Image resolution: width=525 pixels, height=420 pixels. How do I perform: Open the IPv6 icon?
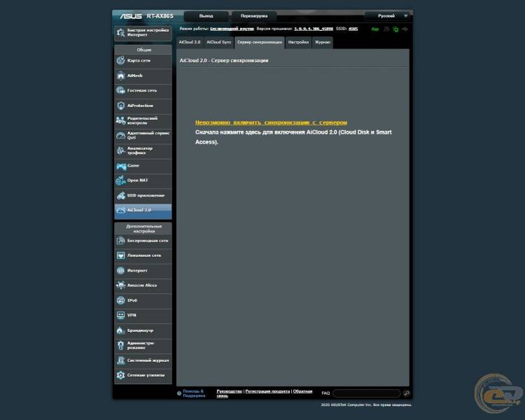pos(120,300)
